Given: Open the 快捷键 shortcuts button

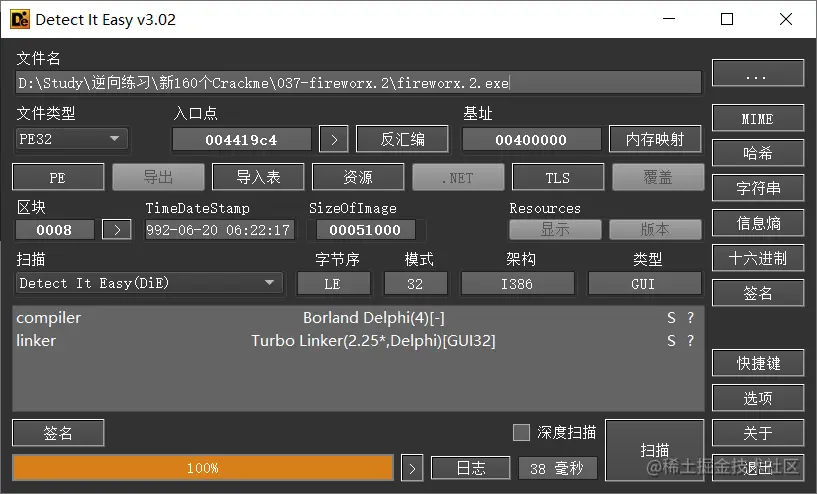Looking at the screenshot, I should [x=758, y=363].
